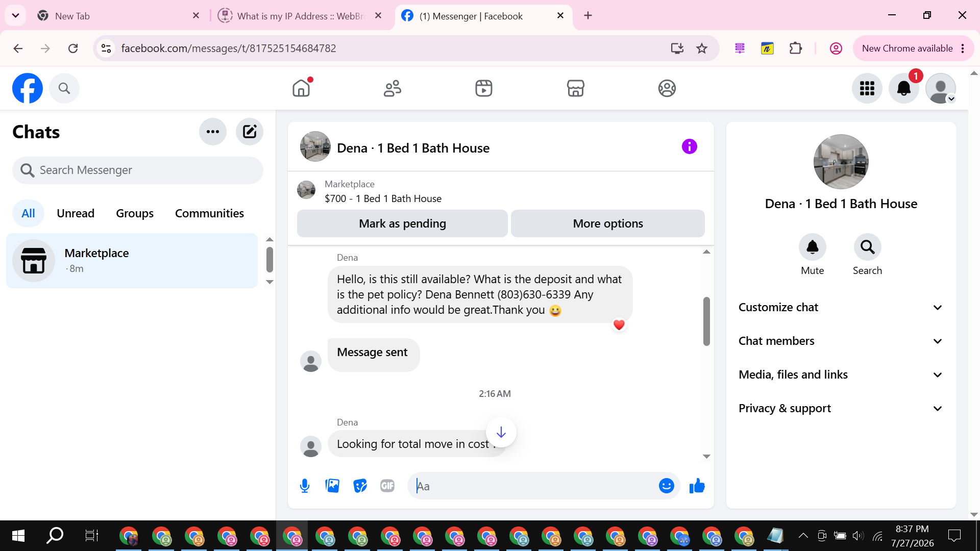Click the conversation scrollbar thumb
Image resolution: width=980 pixels, height=551 pixels.
coord(706,321)
